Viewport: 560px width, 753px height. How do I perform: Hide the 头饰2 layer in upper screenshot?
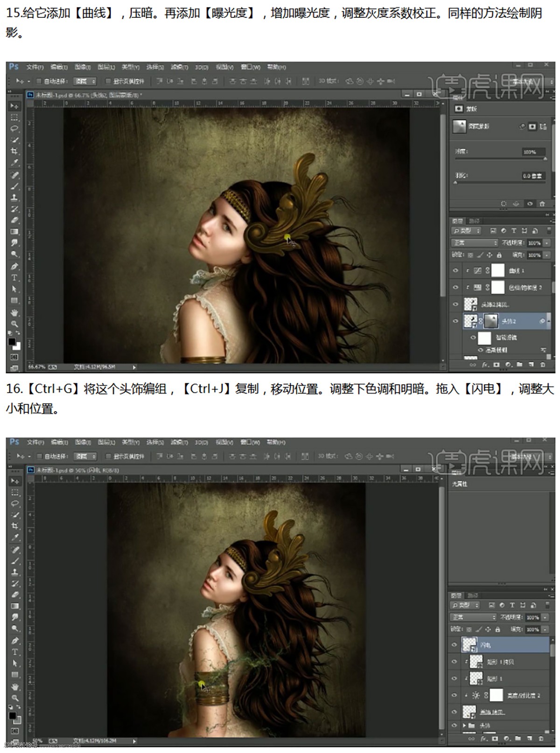(x=455, y=321)
